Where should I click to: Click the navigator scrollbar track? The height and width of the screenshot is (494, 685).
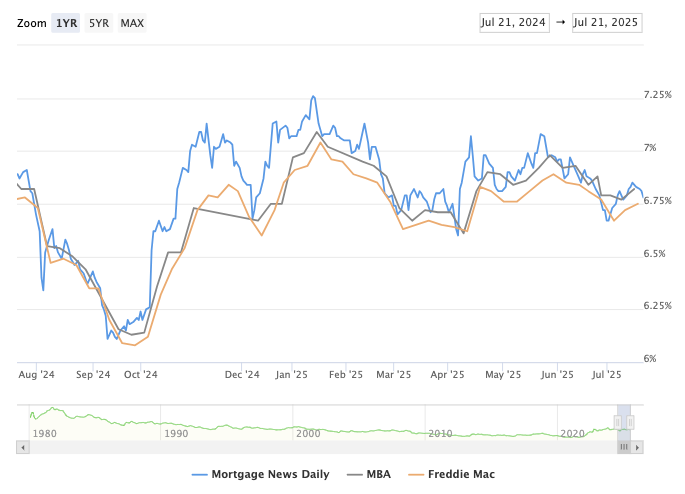pyautogui.click(x=323, y=447)
